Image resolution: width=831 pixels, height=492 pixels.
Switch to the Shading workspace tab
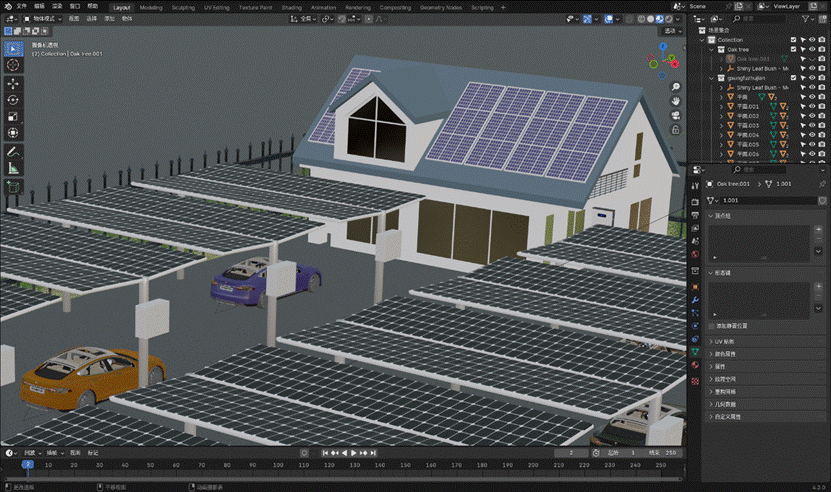(291, 6)
